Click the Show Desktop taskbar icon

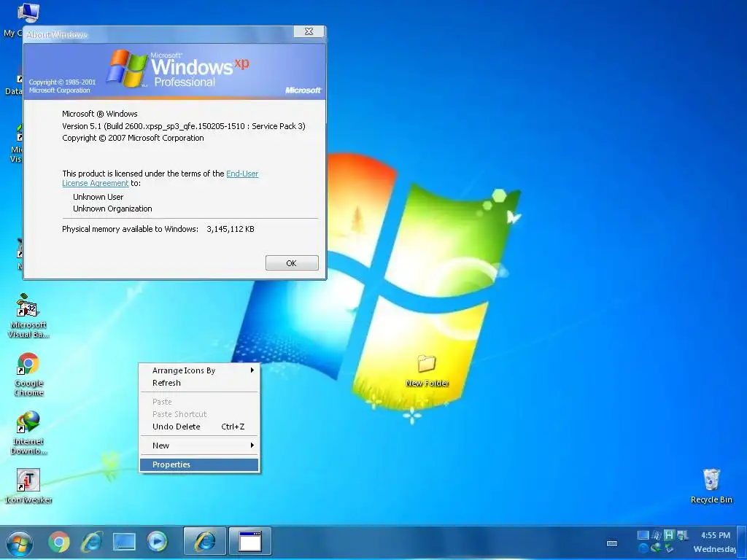(124, 542)
